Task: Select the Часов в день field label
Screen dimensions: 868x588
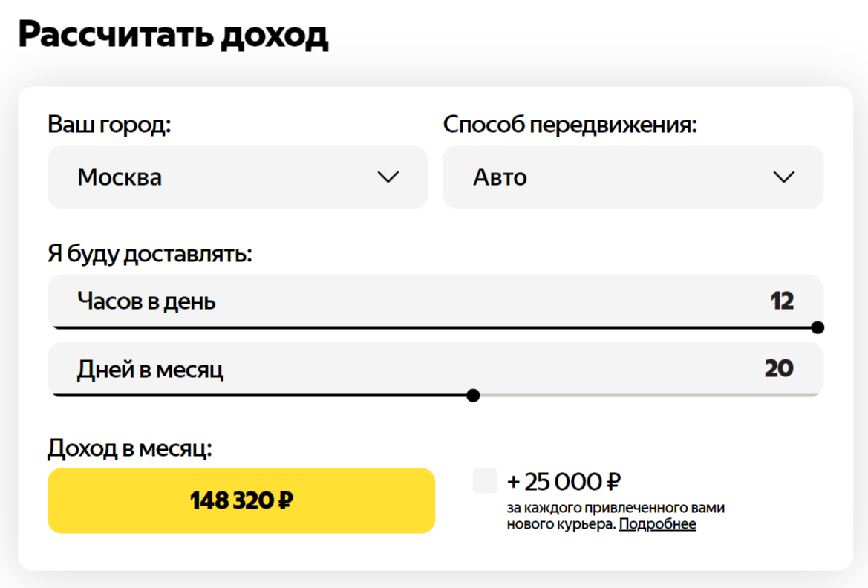Action: tap(146, 301)
